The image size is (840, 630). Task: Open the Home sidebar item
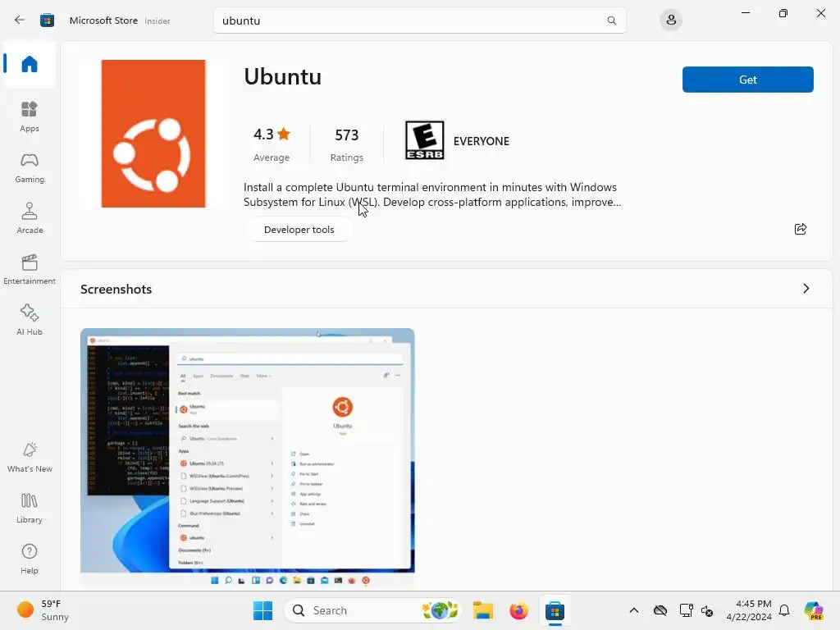tap(30, 64)
